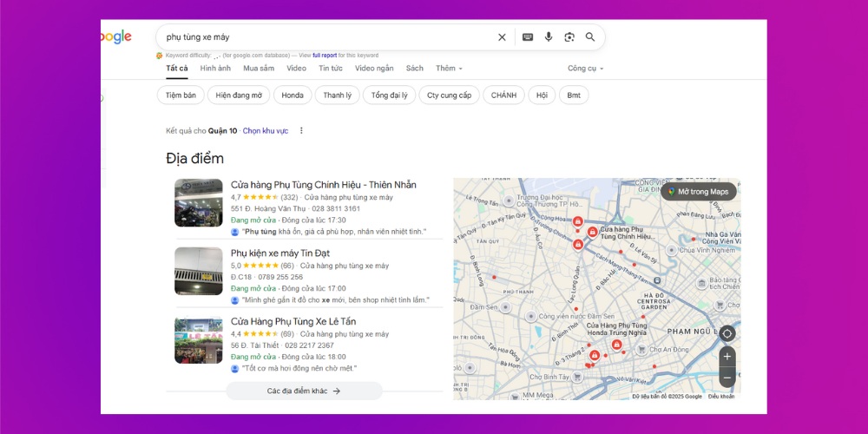Expand the Thêm dropdown
868x434 pixels.
click(449, 68)
